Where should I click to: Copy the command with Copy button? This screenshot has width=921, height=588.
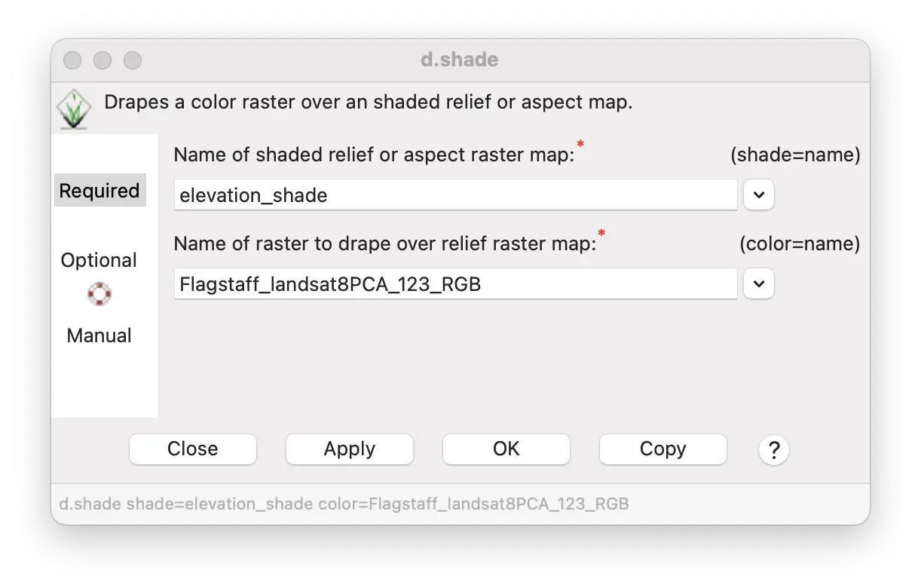[x=662, y=449]
